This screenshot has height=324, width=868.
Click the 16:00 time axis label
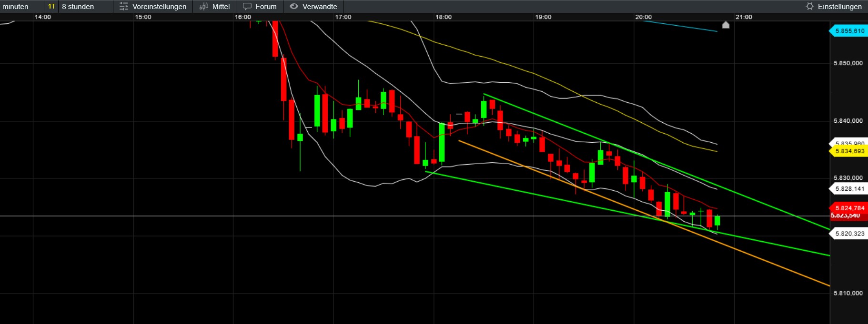pos(243,17)
